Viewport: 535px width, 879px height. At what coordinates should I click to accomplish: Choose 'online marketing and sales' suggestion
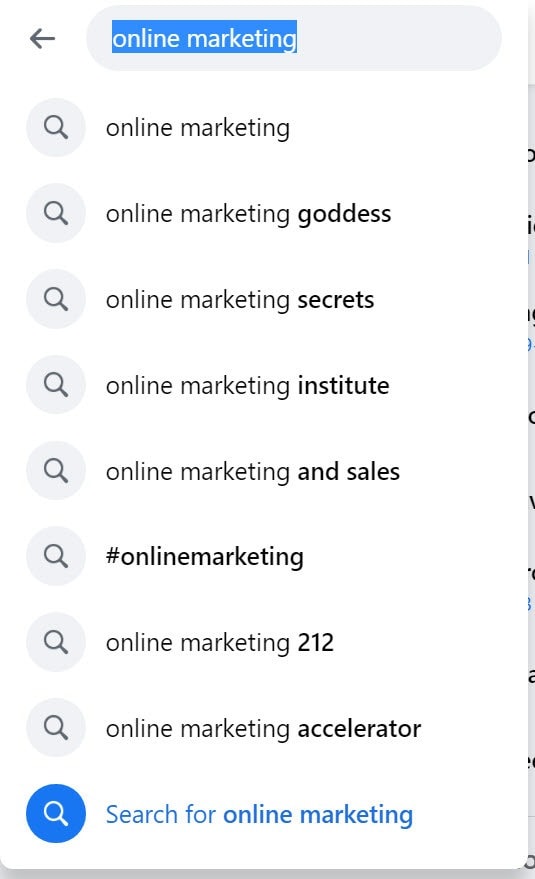click(264, 470)
